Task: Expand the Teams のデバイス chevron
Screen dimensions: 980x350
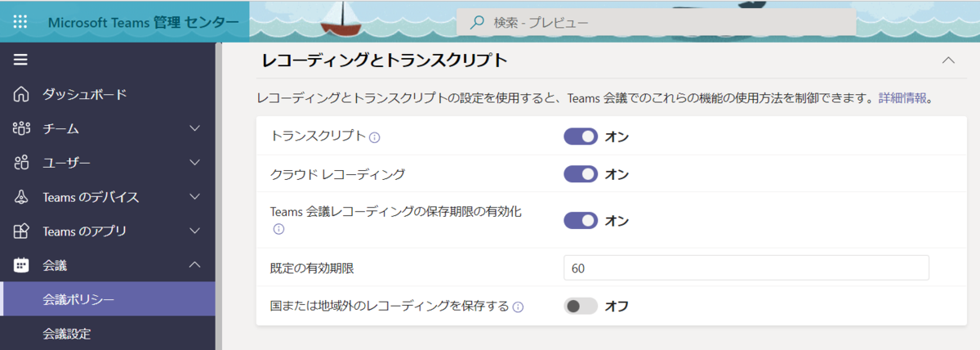Action: [194, 197]
